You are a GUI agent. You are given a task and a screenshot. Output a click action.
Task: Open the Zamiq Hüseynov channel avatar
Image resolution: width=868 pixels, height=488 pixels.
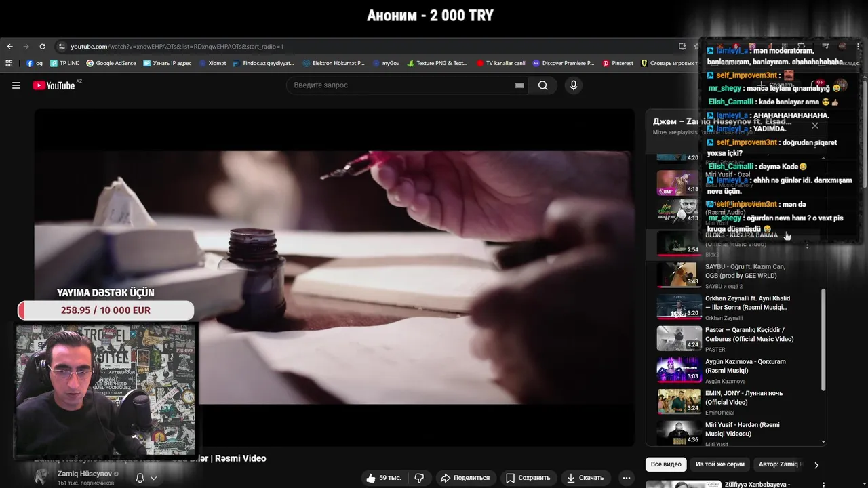click(43, 476)
